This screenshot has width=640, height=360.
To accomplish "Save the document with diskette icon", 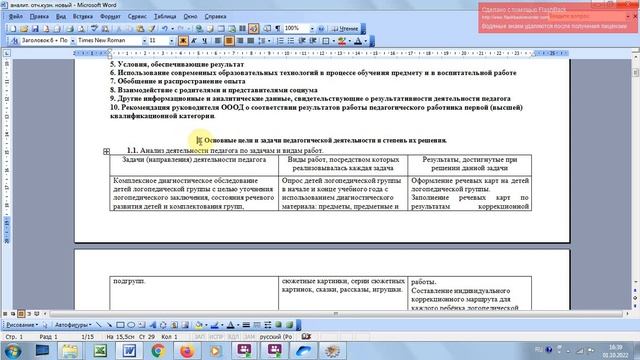I will [36, 29].
